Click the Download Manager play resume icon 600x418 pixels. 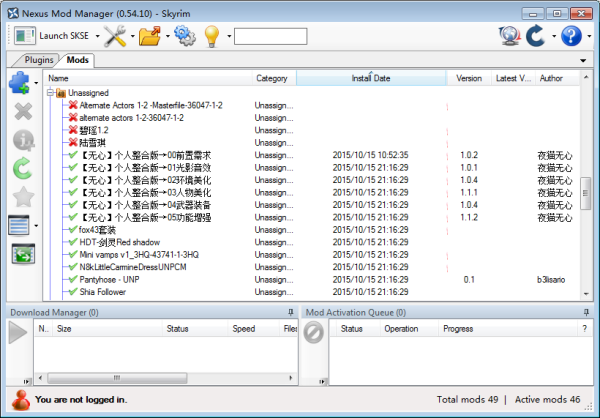(18, 332)
